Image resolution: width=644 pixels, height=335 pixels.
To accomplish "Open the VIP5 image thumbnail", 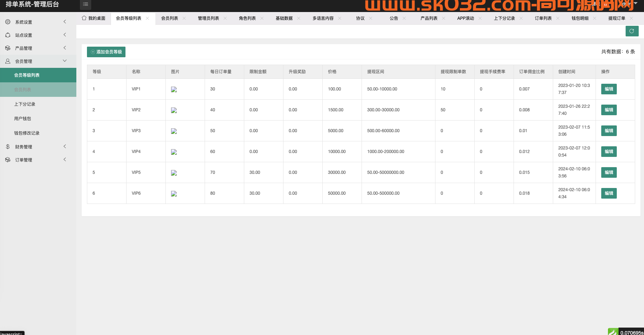I will click(x=174, y=173).
